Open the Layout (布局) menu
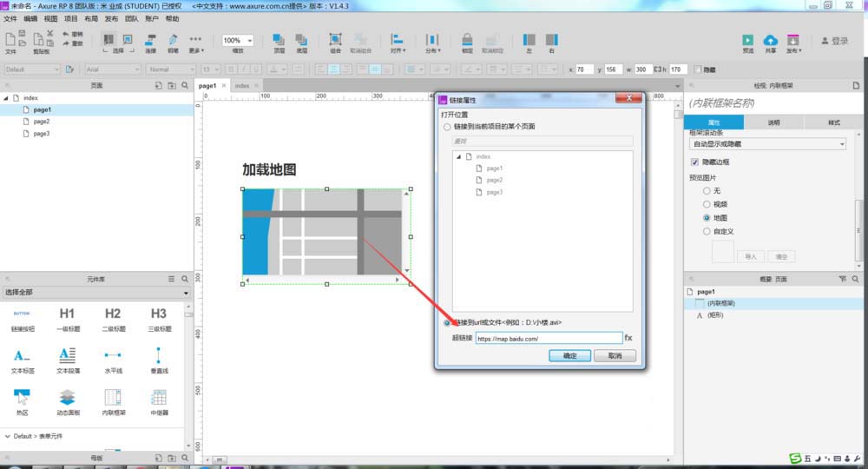 (x=91, y=19)
